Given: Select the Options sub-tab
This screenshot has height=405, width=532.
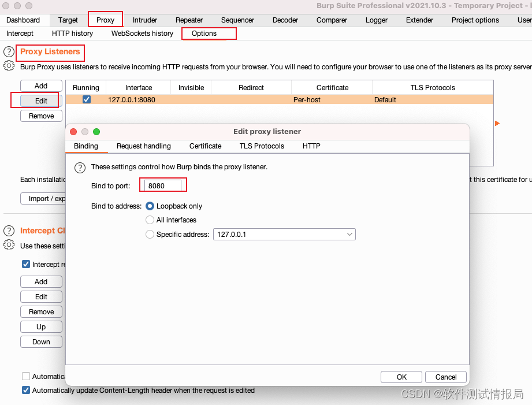Looking at the screenshot, I should click(x=204, y=34).
